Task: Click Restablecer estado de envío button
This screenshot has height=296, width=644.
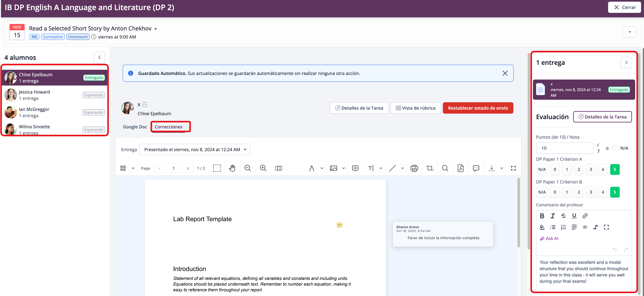Action: (x=478, y=108)
